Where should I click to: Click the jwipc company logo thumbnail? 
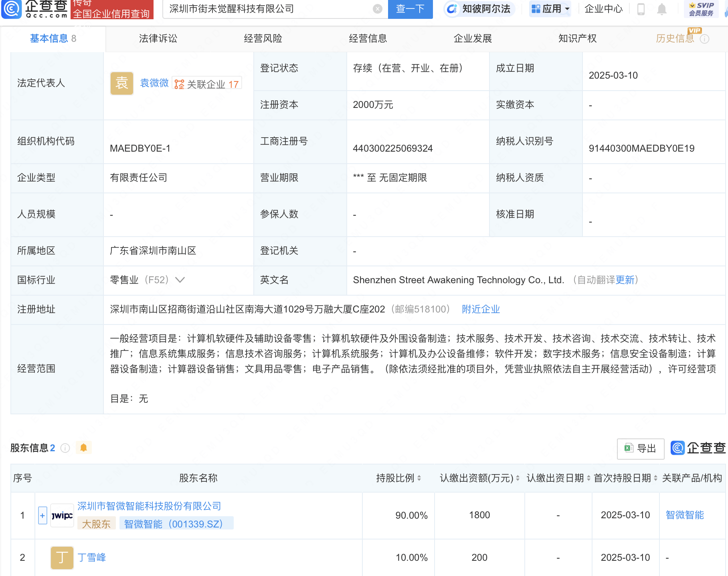(x=62, y=515)
